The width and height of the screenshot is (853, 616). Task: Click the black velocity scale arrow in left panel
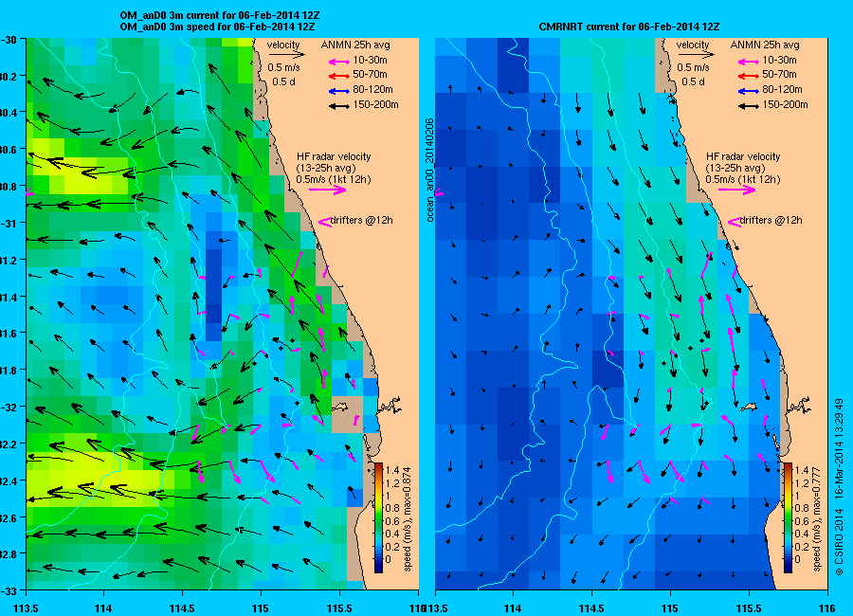[286, 54]
